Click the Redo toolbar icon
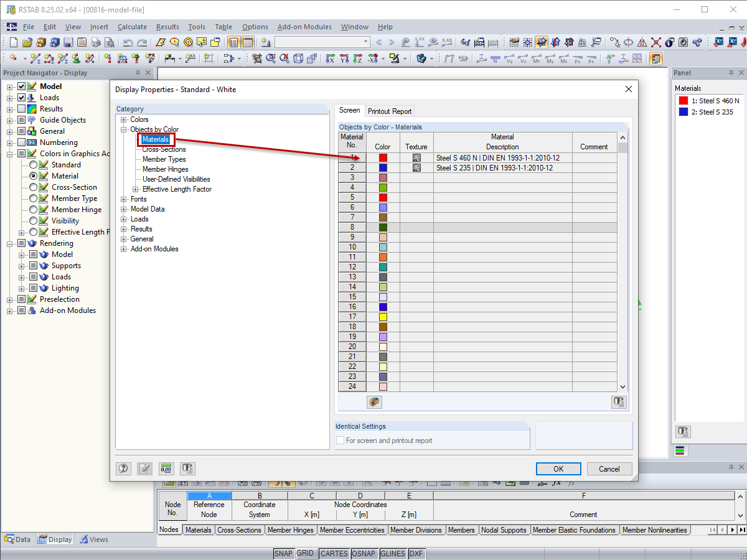The image size is (747, 560). click(142, 42)
